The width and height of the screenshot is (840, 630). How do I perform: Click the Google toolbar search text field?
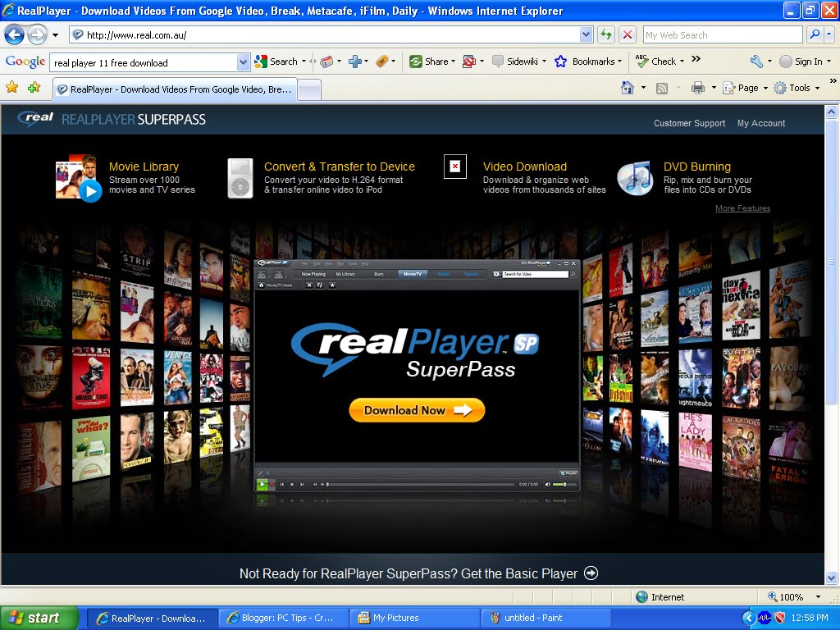click(144, 62)
